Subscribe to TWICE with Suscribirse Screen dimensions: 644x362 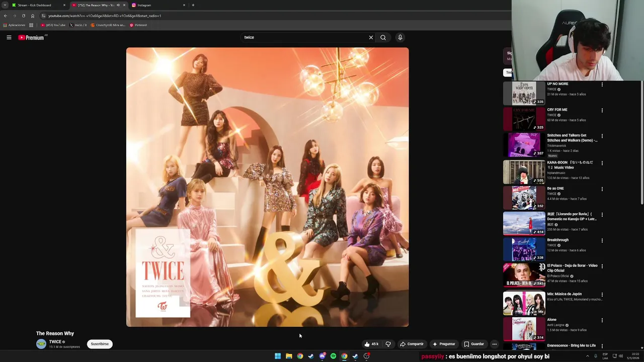[100, 344]
